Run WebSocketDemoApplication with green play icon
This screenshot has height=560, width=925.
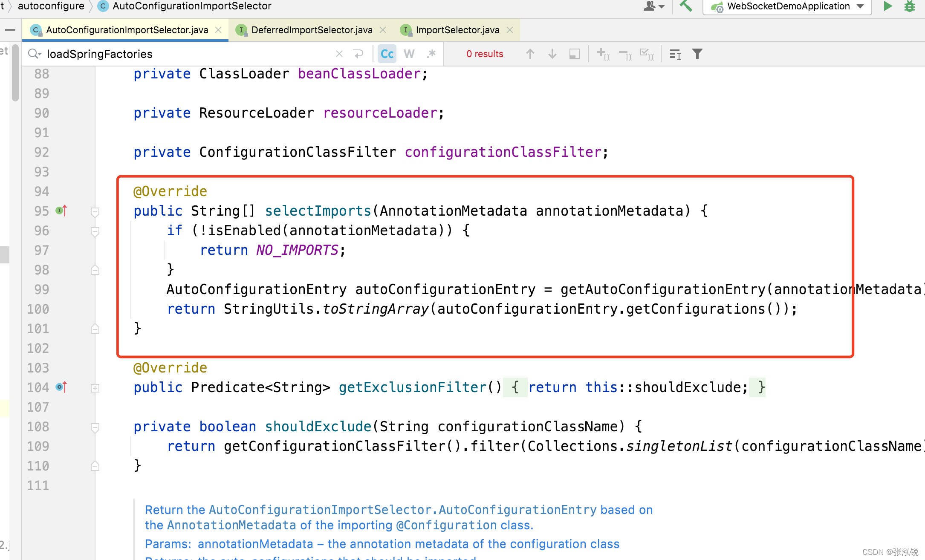point(888,6)
